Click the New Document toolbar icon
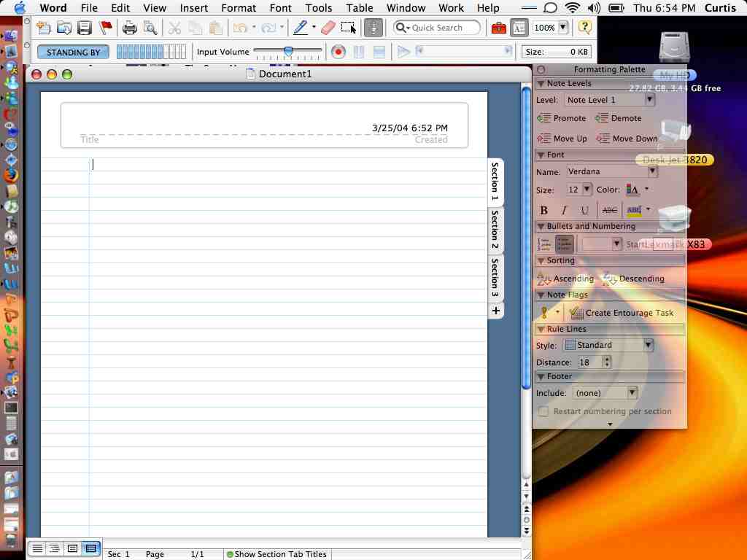The width and height of the screenshot is (747, 560). coord(44,28)
